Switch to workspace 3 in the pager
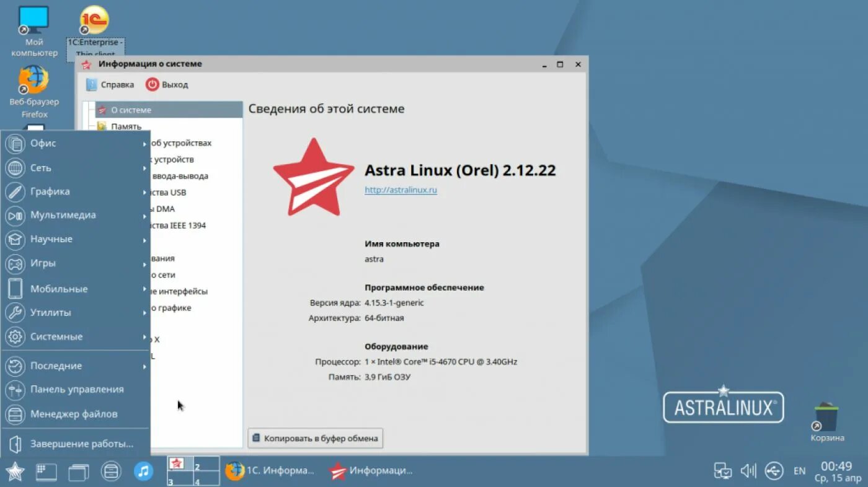 point(180,478)
